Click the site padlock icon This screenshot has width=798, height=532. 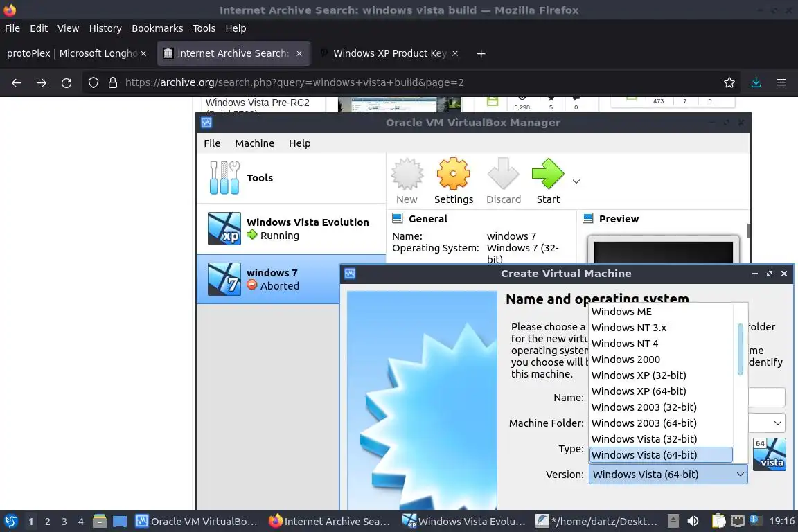113,82
